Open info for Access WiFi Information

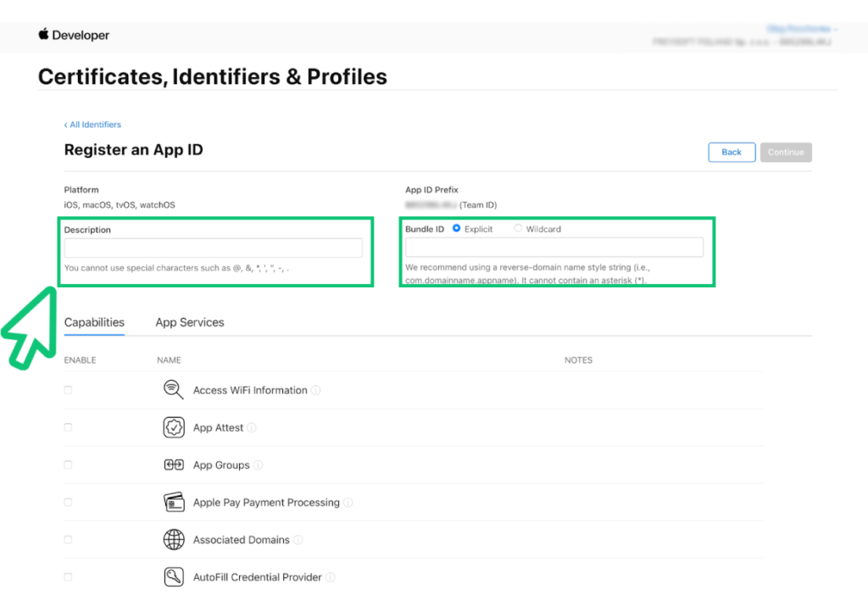click(x=315, y=390)
